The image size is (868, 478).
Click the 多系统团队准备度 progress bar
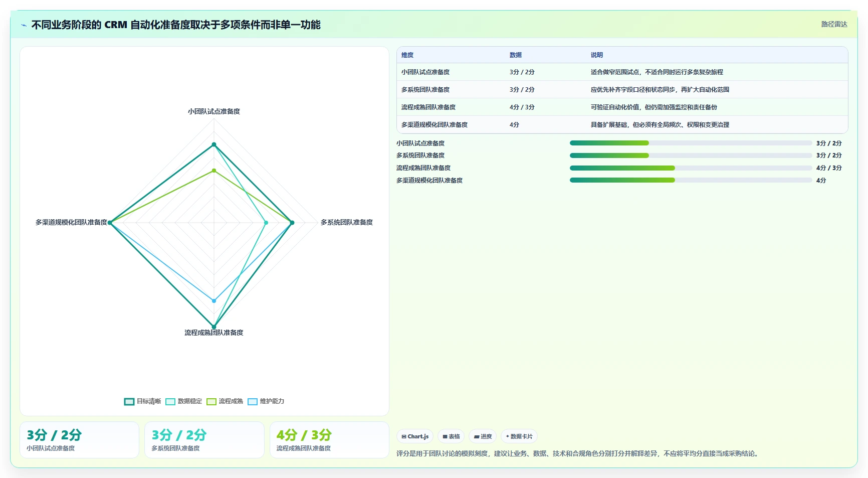(691, 155)
